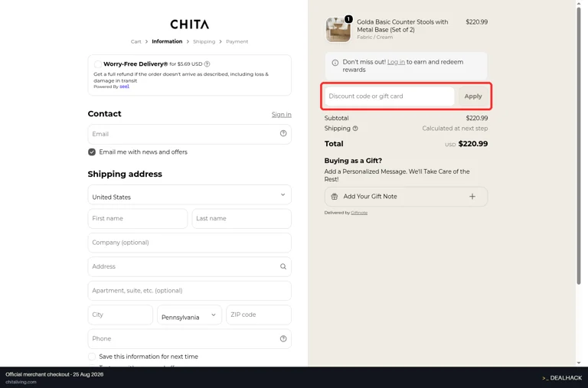Click the Company (optional) field
Image resolution: width=588 pixels, height=388 pixels.
[x=189, y=243]
